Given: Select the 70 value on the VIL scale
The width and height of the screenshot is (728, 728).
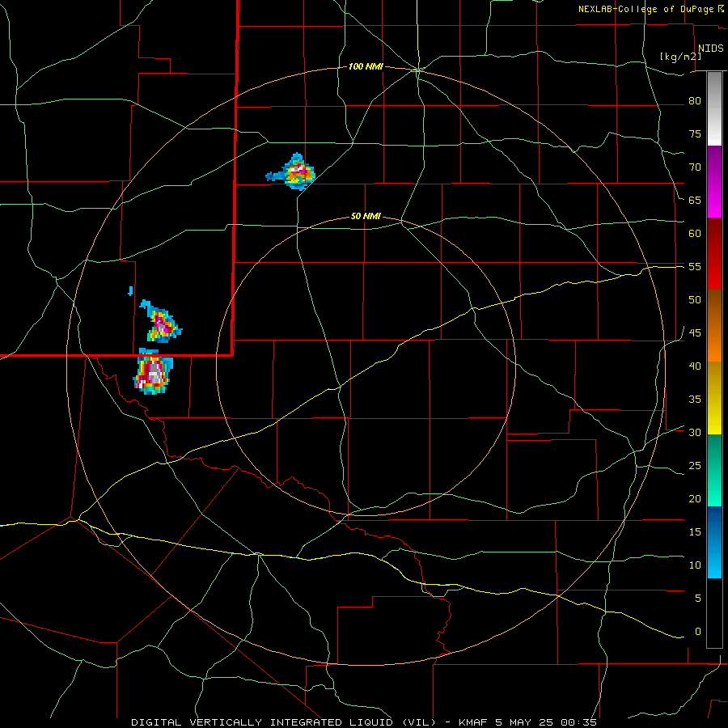Looking at the screenshot, I should (695, 167).
